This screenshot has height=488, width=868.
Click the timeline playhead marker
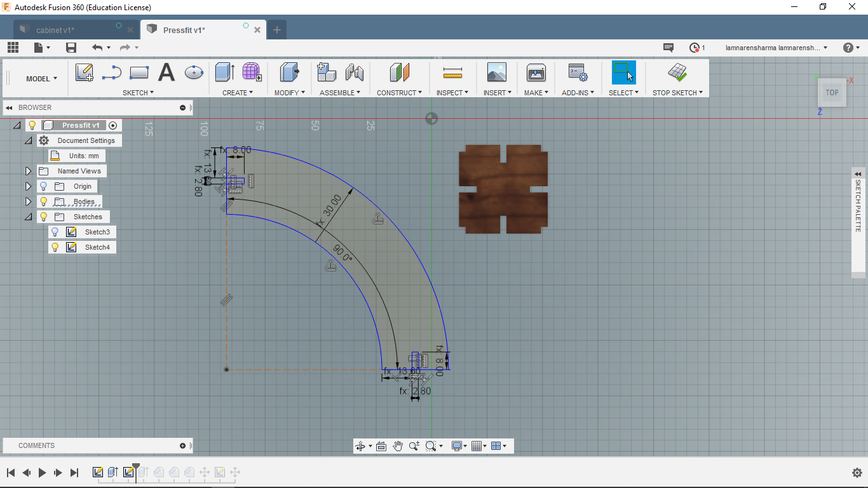[x=135, y=467]
